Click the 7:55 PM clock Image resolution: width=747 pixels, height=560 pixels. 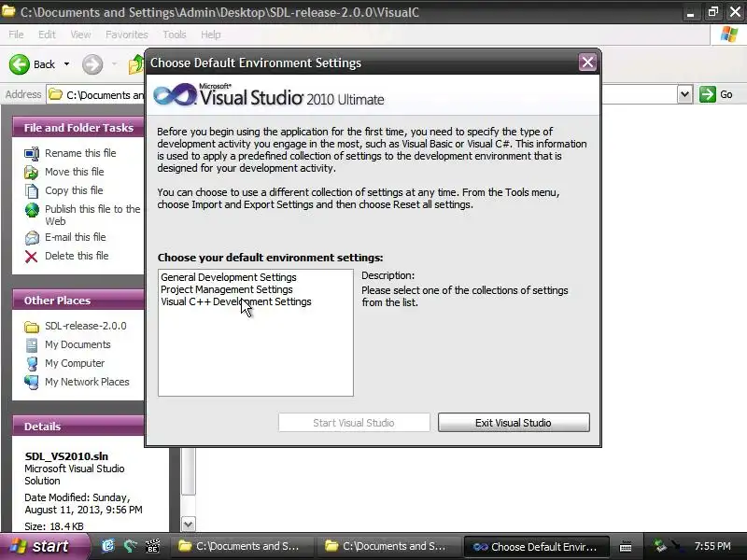point(712,546)
